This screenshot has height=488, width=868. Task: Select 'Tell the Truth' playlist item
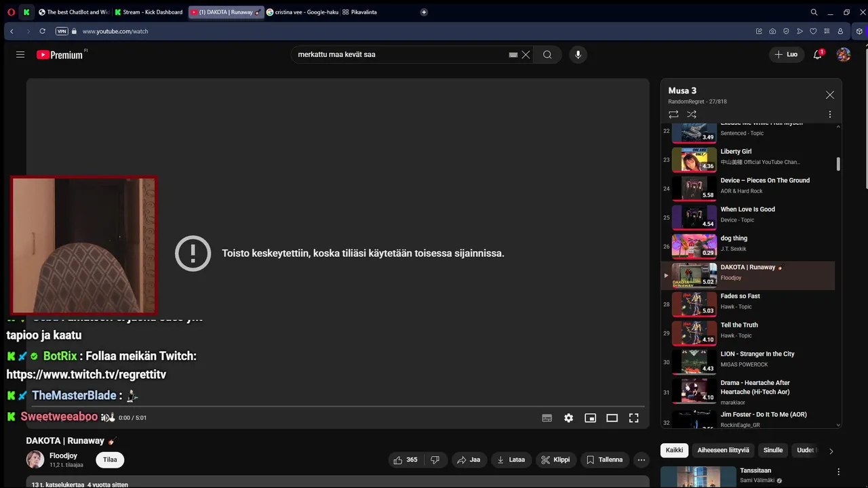pos(748,333)
